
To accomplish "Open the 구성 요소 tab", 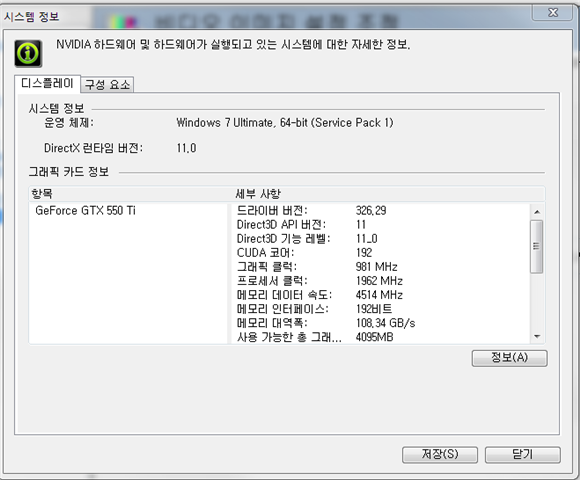I will point(107,85).
